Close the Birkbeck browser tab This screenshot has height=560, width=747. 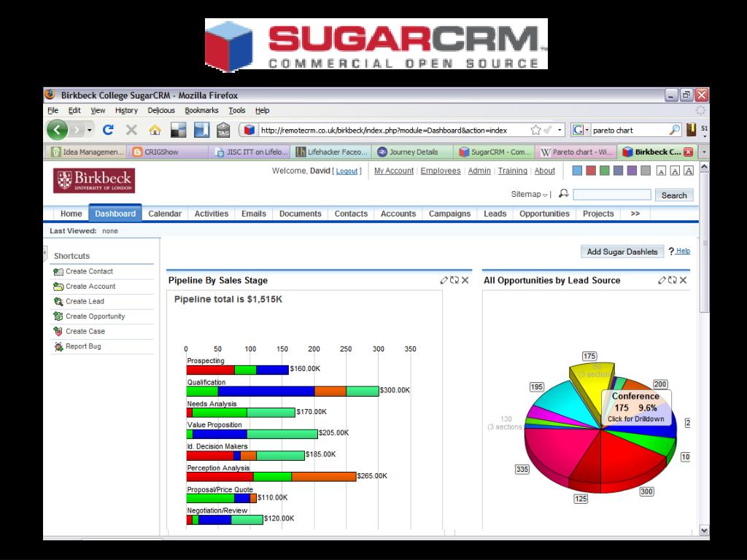688,152
